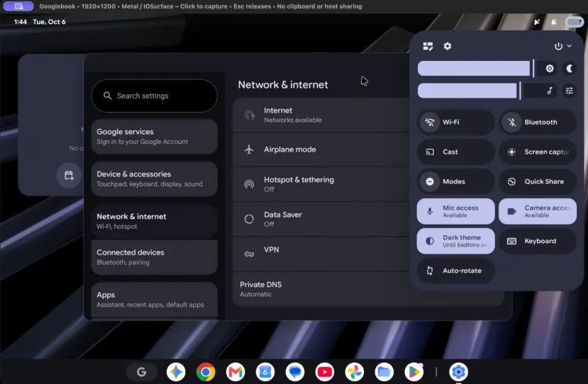This screenshot has width=588, height=384.
Task: Open the Cast tile
Action: point(455,152)
